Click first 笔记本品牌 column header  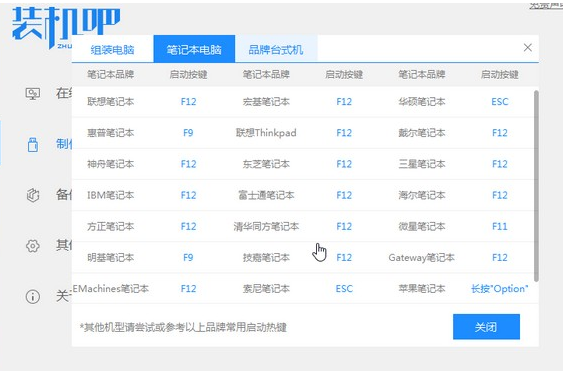[111, 74]
